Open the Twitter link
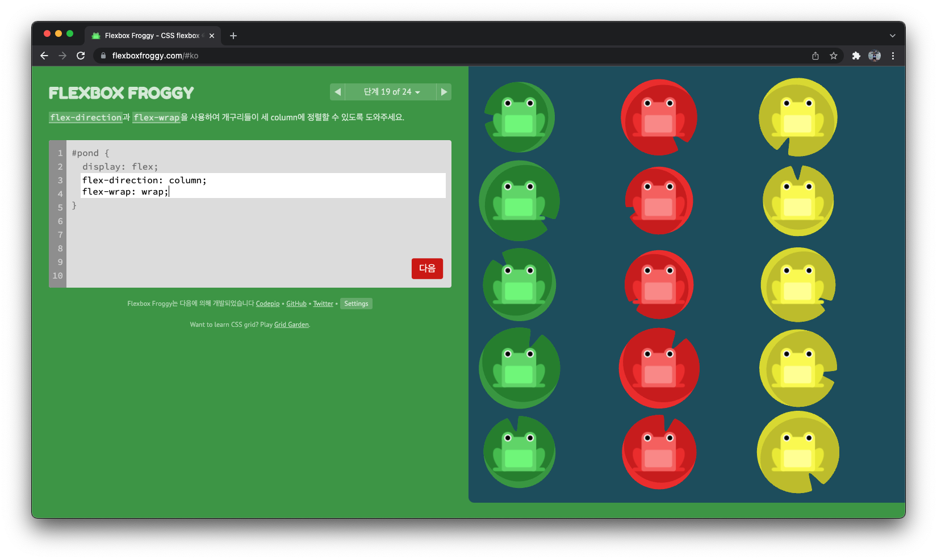The width and height of the screenshot is (937, 560). pos(323,304)
